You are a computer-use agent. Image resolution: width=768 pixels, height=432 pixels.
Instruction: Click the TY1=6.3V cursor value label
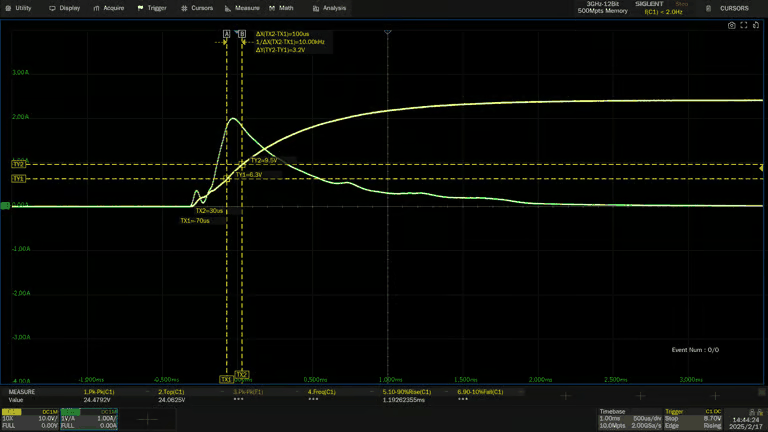[249, 175]
